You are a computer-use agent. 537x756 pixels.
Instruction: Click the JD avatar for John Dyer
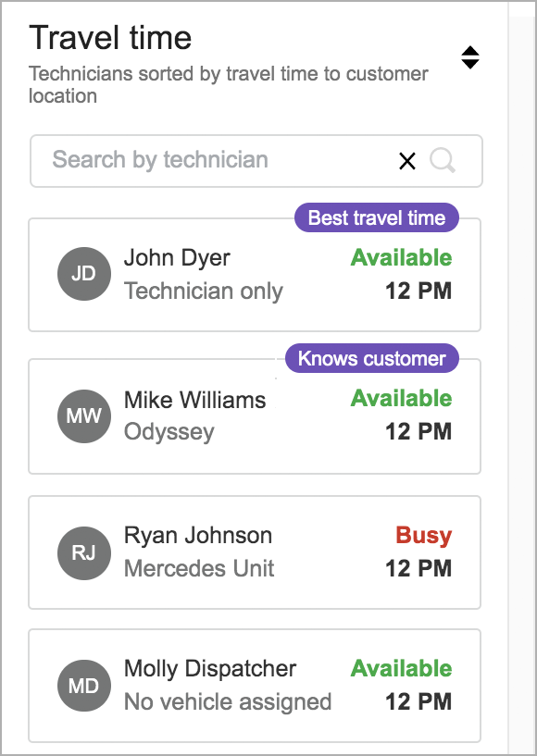84,274
